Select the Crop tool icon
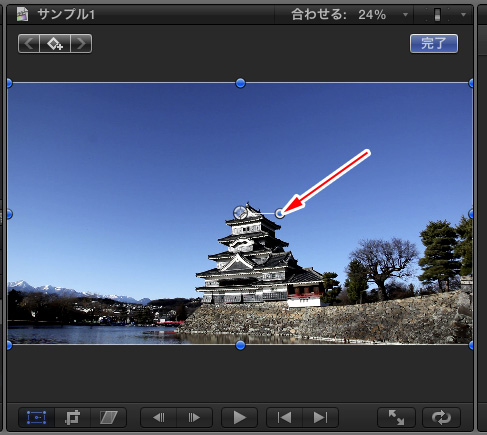Image resolution: width=487 pixels, height=435 pixels. pos(72,417)
